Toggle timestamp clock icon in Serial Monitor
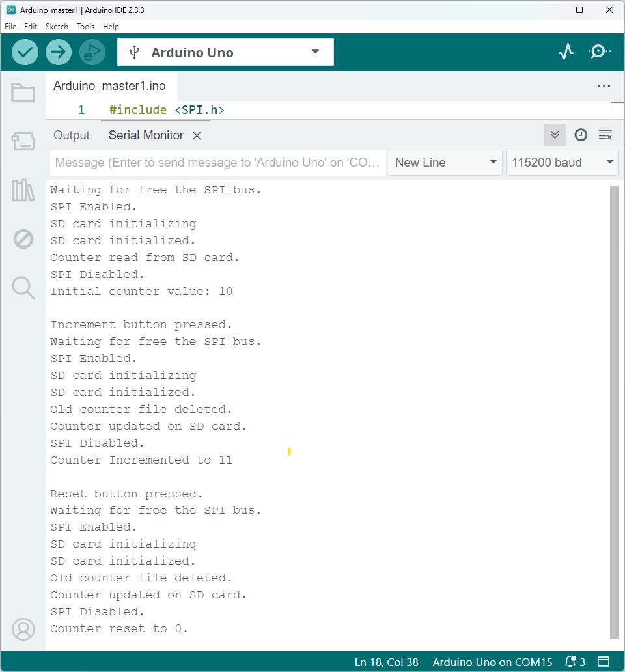The image size is (625, 672). 581,135
